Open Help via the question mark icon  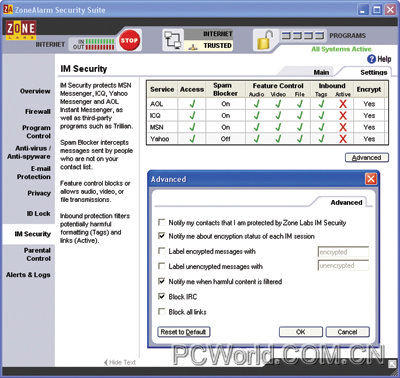click(x=371, y=59)
